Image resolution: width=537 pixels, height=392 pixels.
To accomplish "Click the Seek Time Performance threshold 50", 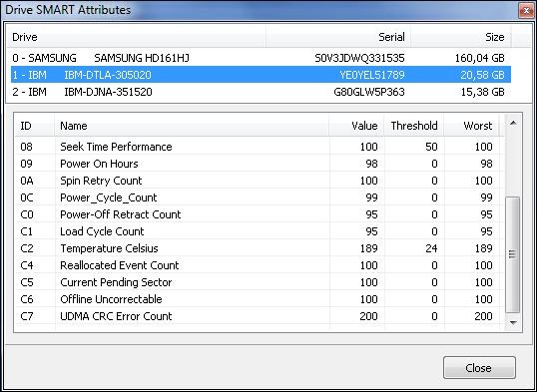I will [x=431, y=147].
